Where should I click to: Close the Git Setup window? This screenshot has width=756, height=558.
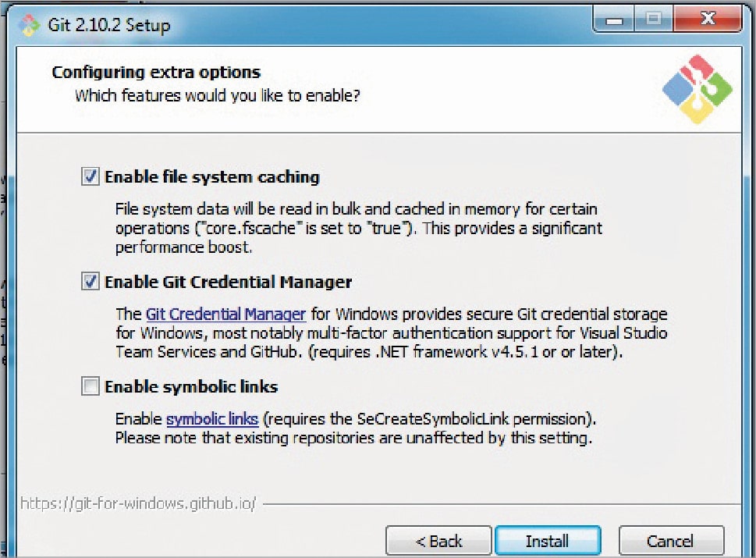tap(705, 20)
